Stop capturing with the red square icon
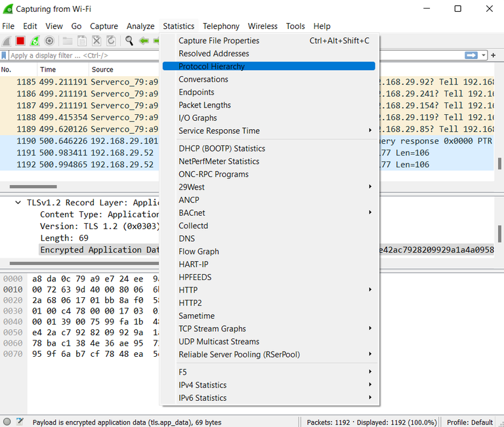 [20, 41]
